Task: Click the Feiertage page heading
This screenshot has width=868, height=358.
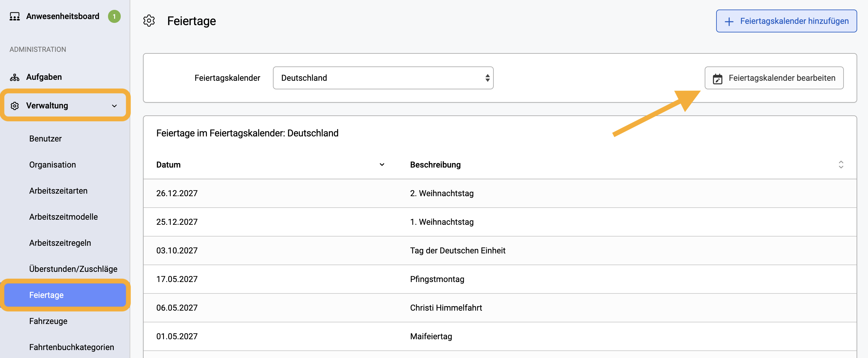Action: [x=191, y=21]
